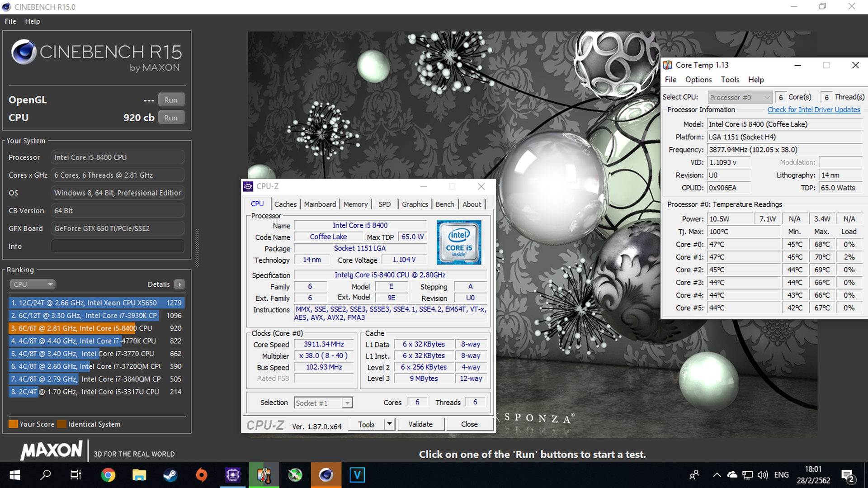Image resolution: width=868 pixels, height=488 pixels.
Task: Switch to CPU-Z Graphics tab
Action: click(x=415, y=204)
